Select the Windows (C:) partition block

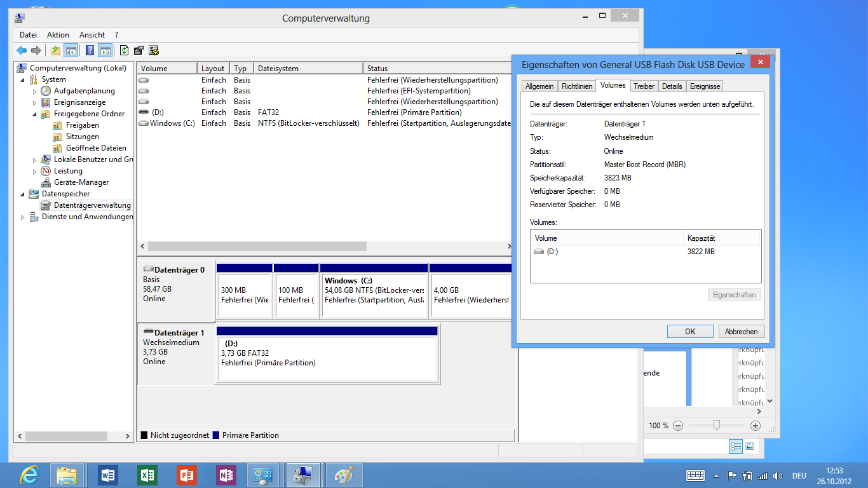pos(374,290)
